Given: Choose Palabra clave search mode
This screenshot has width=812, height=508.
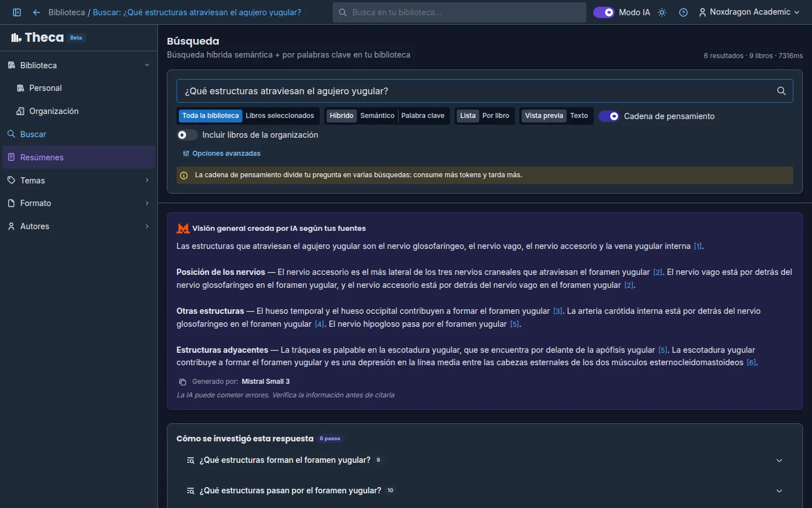Looking at the screenshot, I should pyautogui.click(x=423, y=116).
